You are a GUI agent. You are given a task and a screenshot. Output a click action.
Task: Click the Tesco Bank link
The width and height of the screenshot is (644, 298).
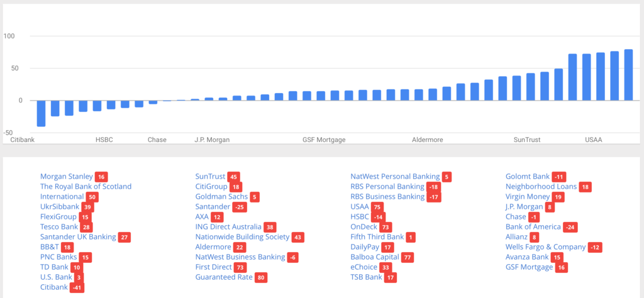coord(59,226)
